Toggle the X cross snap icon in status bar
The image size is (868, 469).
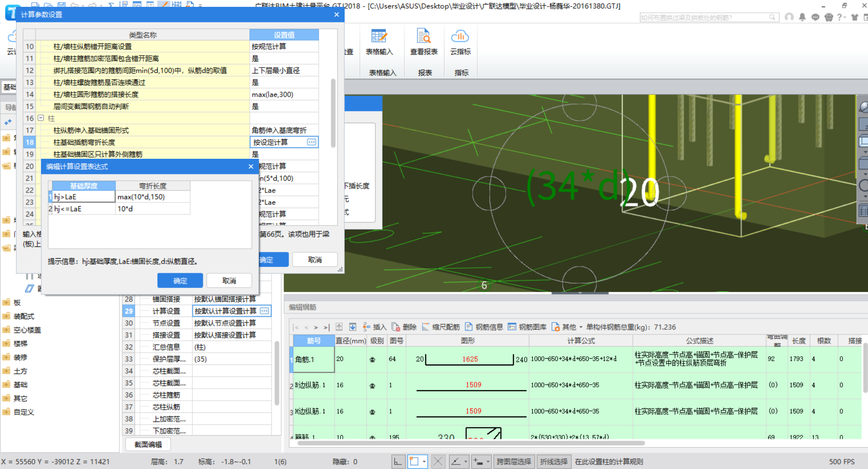point(438,461)
